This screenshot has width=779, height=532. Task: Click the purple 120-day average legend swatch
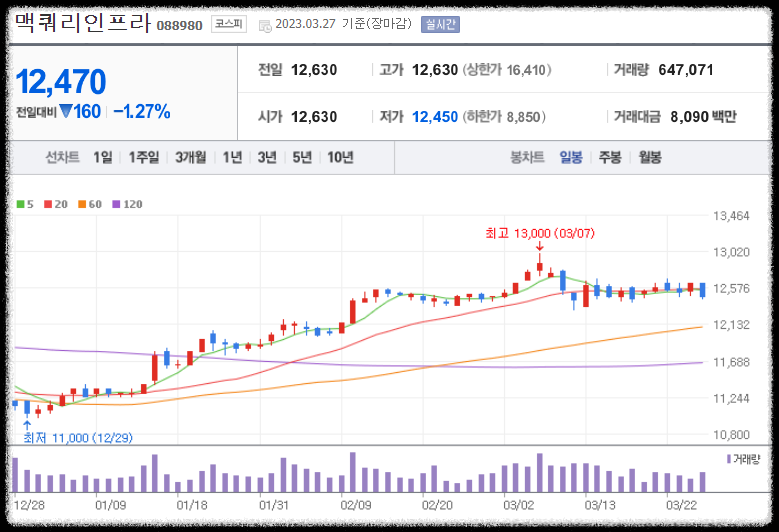(116, 204)
